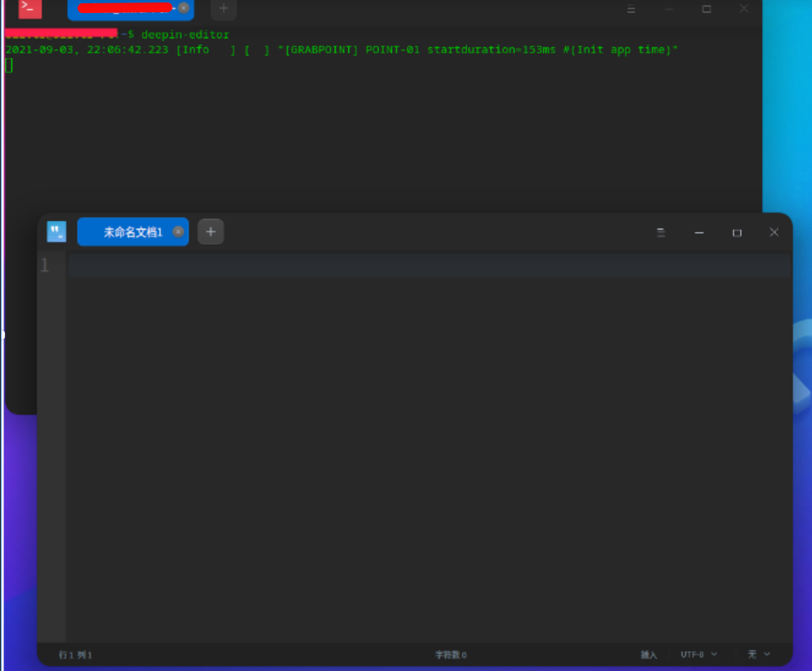Click the GRABPOINT log line in terminal
Viewport: 812px width, 671px height.
tap(341, 50)
